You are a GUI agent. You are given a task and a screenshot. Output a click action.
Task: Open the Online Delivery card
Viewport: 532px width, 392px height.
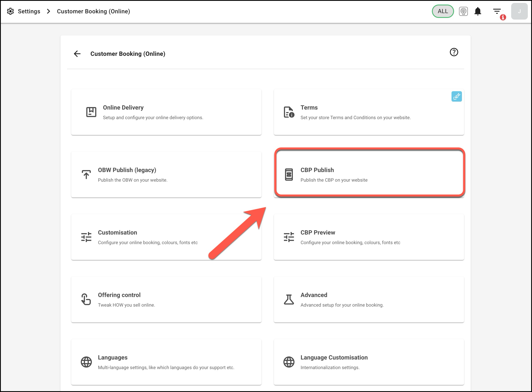tap(166, 112)
